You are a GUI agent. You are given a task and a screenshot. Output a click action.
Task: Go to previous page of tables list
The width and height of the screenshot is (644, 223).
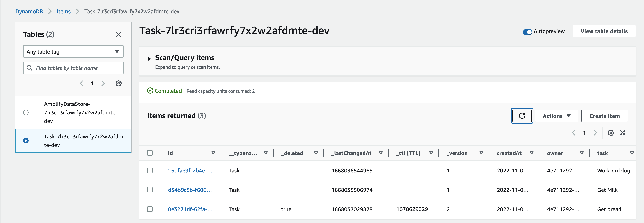click(82, 83)
